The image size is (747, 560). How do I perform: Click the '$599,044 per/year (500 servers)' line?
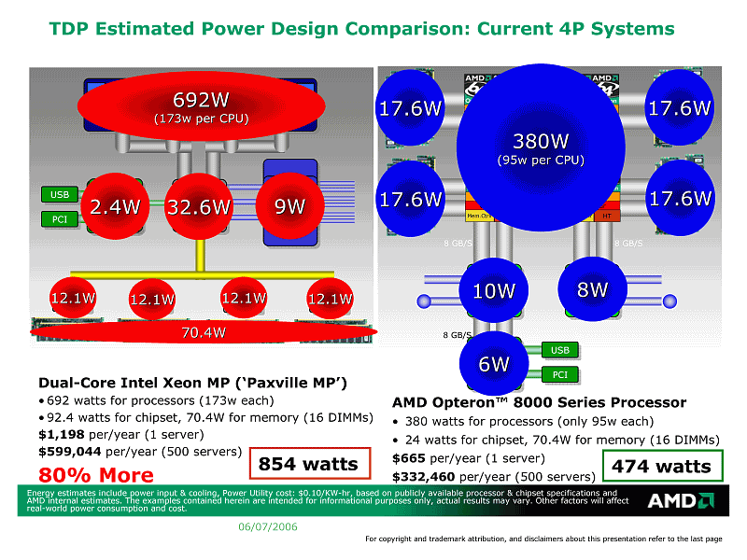(140, 452)
